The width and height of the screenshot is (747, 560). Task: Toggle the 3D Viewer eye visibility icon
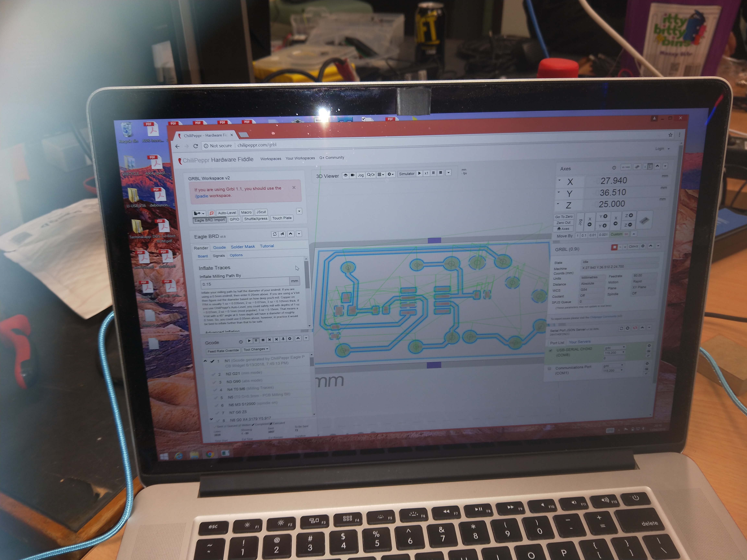click(345, 175)
